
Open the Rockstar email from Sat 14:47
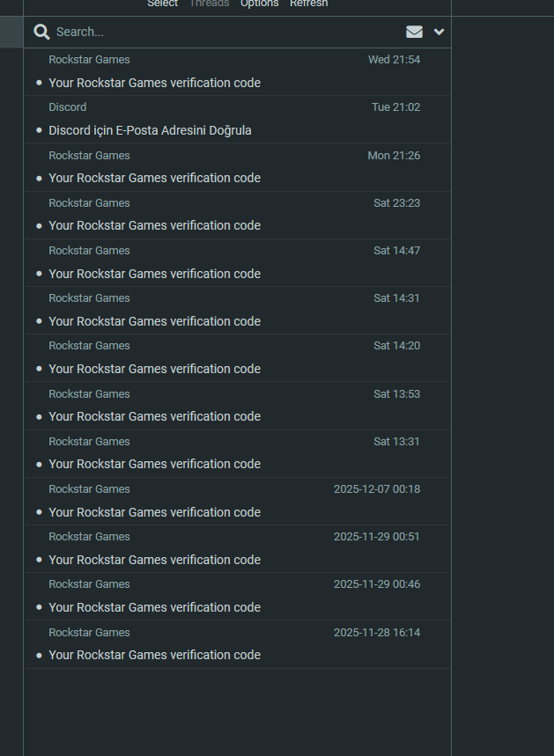tap(238, 263)
